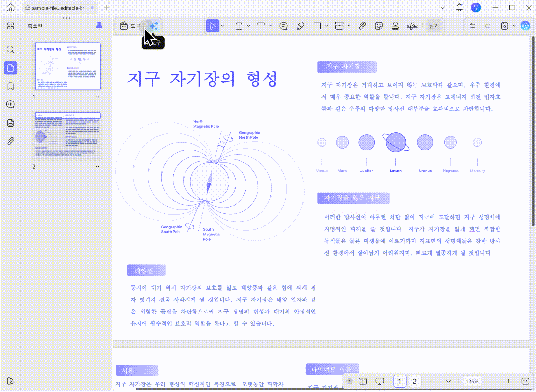The image size is (536, 392).
Task: Click the Saturn planet label
Action: (x=396, y=171)
